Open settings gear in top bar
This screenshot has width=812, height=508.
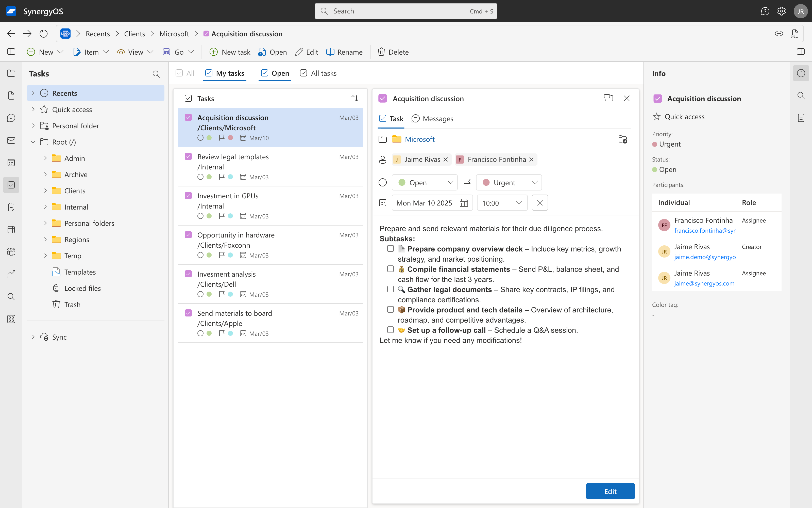[782, 11]
